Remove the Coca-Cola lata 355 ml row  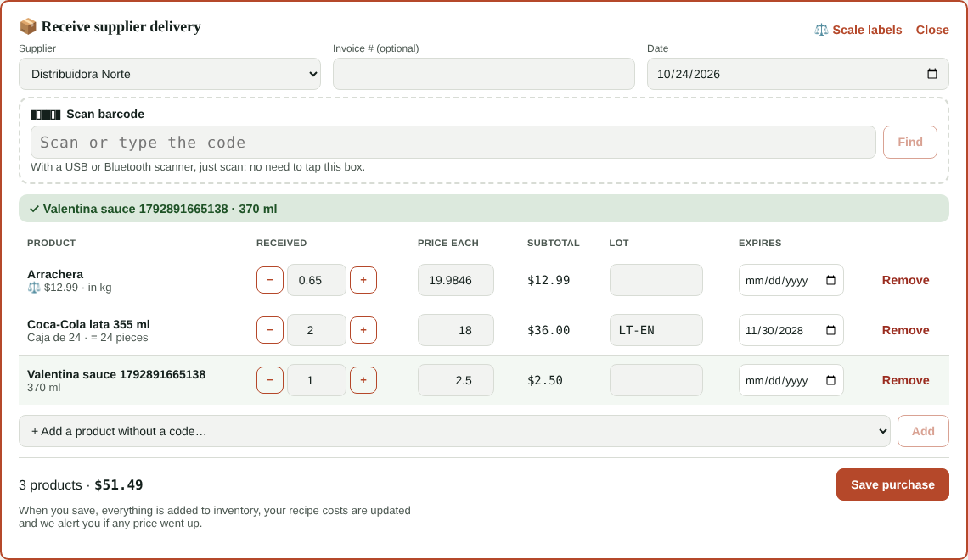(906, 330)
